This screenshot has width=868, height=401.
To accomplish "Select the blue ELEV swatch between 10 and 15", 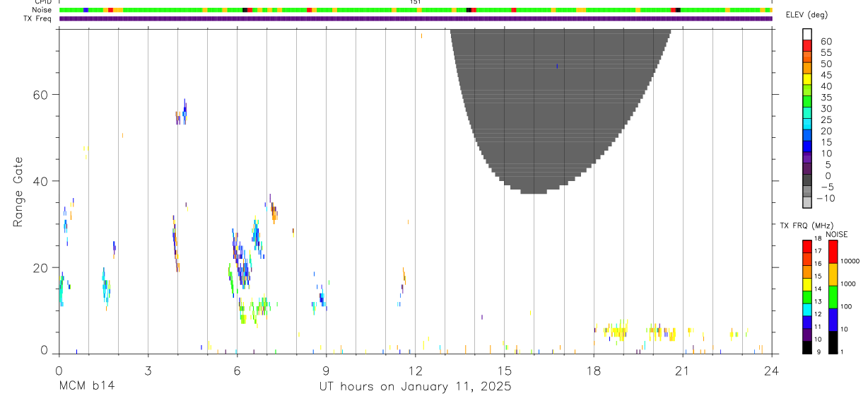I will click(807, 147).
